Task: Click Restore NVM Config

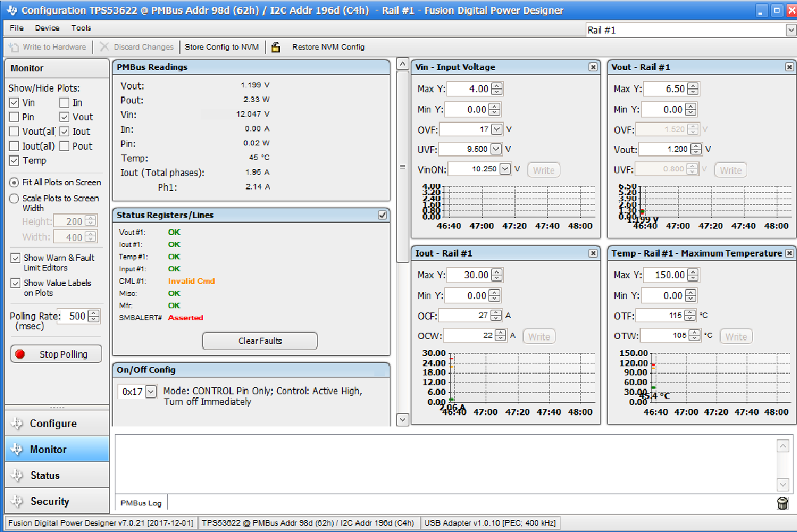Action: [328, 47]
